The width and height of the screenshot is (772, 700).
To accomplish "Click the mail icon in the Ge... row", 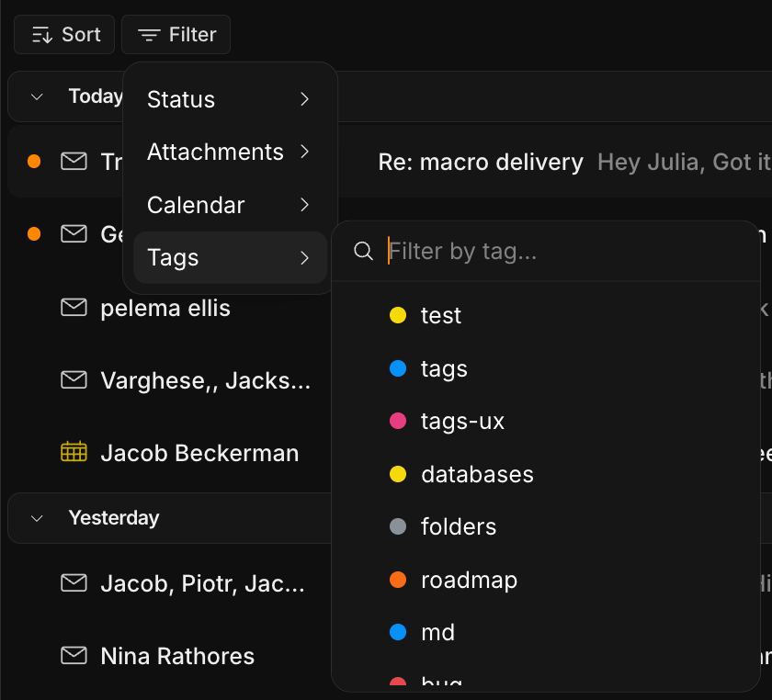I will pos(74,234).
